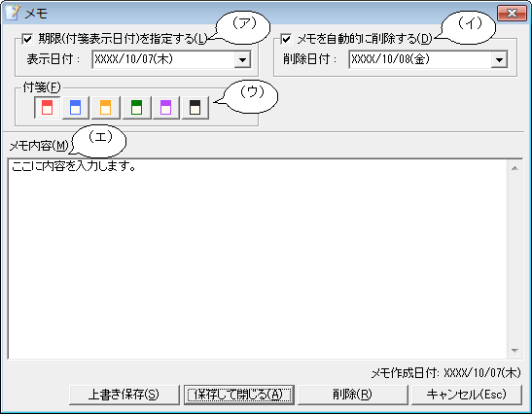This screenshot has height=414, width=532.
Task: Click 上書き保存(S) button
Action: pos(124,395)
